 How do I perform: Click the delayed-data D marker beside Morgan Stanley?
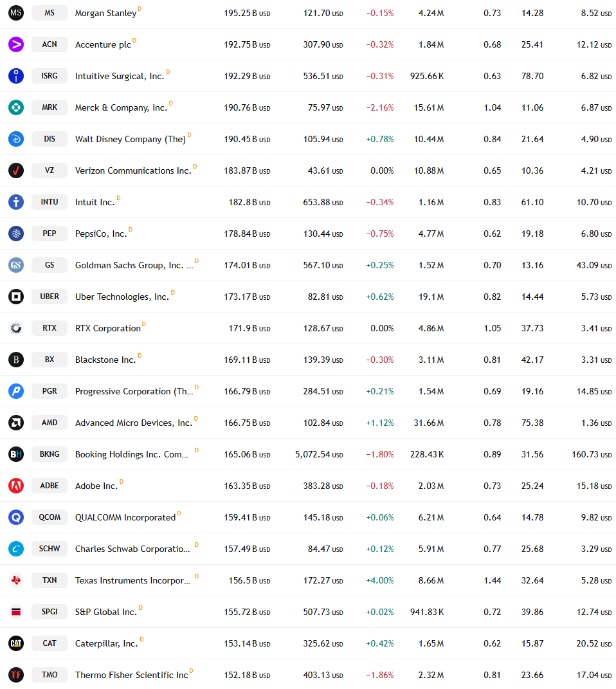(140, 9)
